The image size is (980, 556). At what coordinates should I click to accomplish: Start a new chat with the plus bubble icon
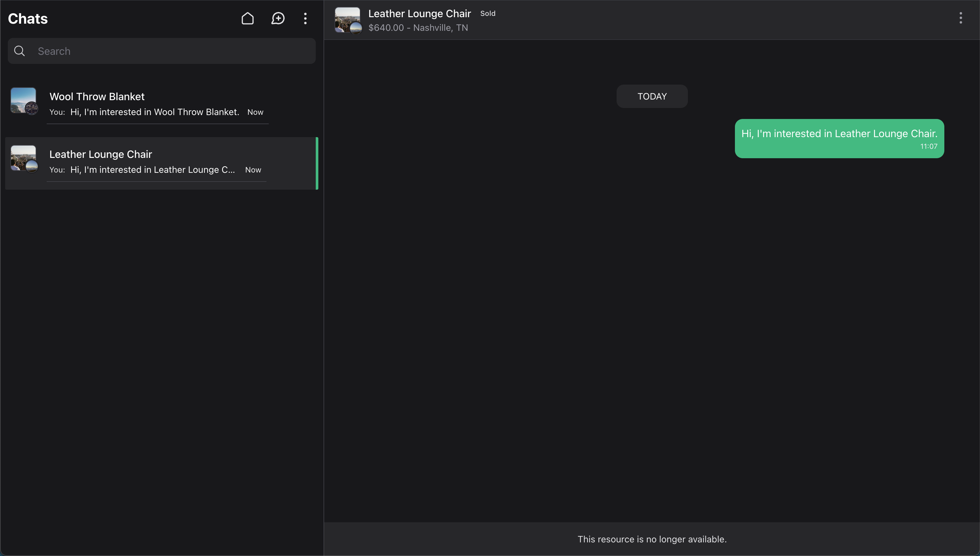[x=278, y=18]
